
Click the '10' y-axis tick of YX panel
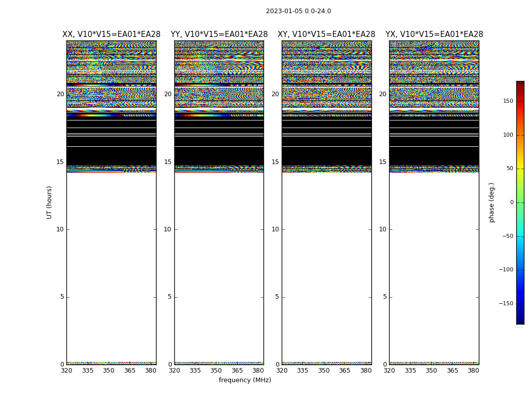pos(384,229)
